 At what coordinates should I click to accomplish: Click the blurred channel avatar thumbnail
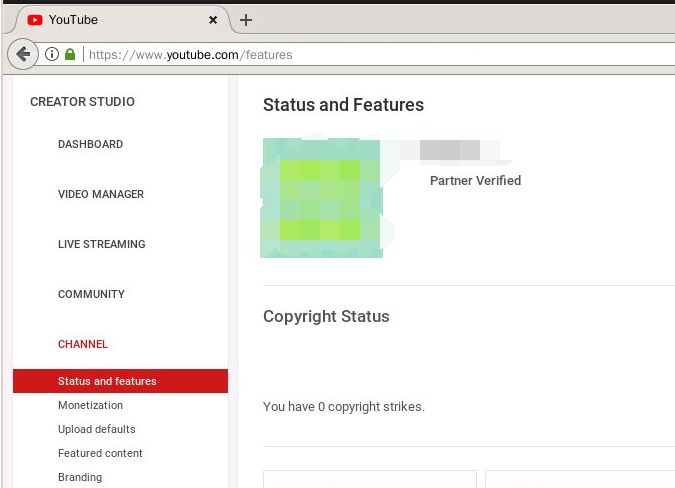(322, 198)
